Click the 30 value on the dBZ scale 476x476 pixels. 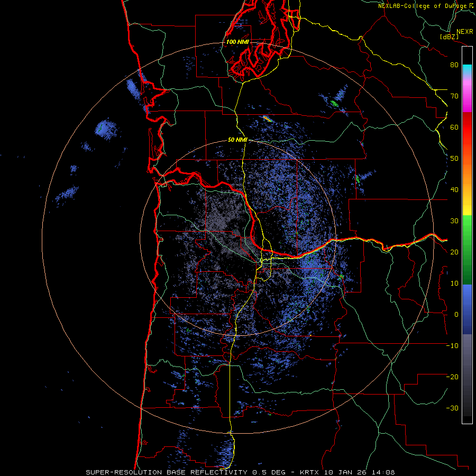(454, 221)
